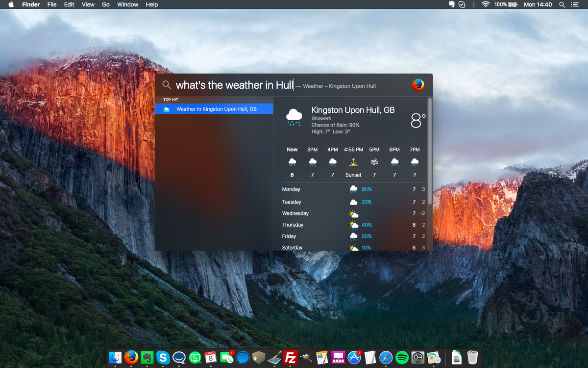This screenshot has width=588, height=368.
Task: Open Spotify from the dock
Action: (402, 358)
